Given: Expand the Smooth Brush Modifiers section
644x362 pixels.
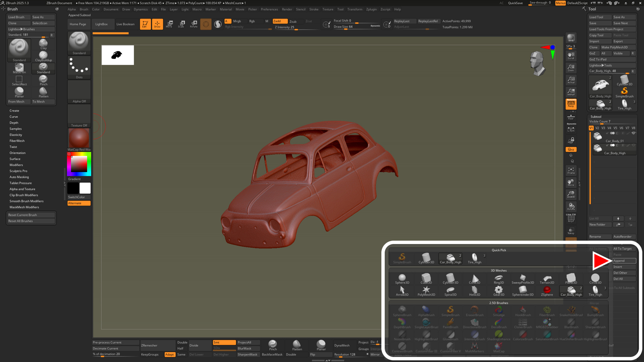Looking at the screenshot, I should (26, 201).
